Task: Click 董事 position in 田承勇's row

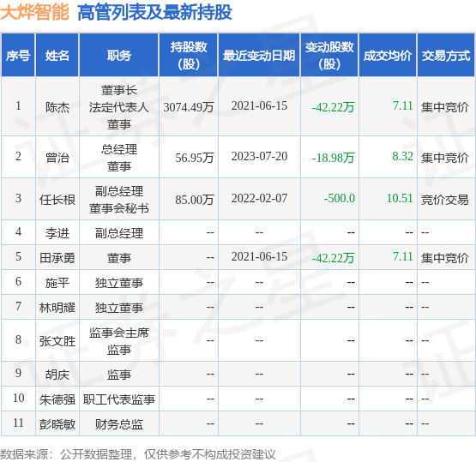Action: (x=119, y=258)
